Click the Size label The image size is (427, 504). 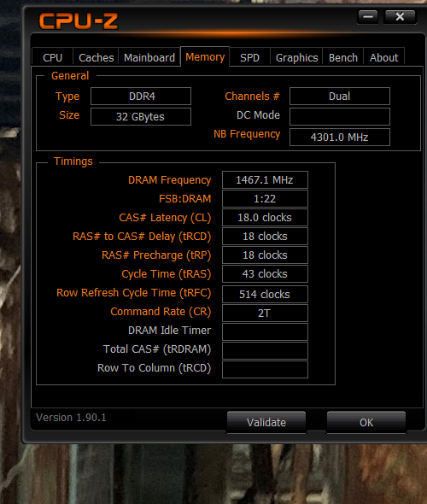69,115
